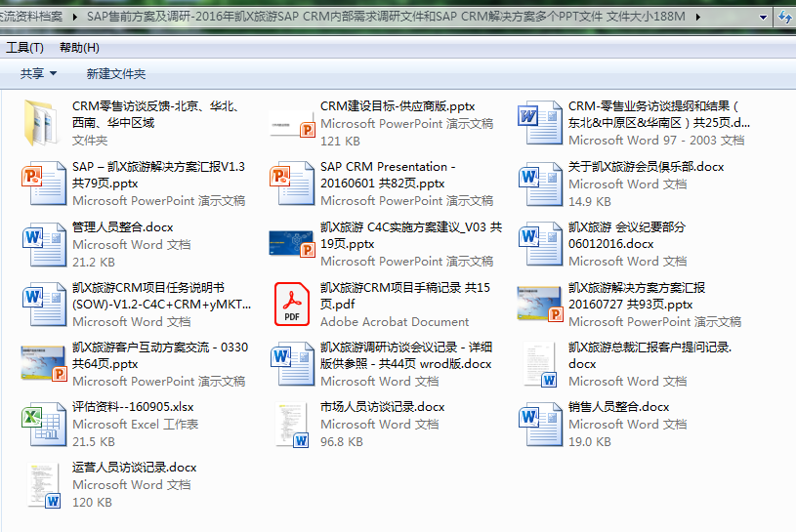Select the Excel icon of 评估资料--160905.xlsx

click(x=44, y=424)
